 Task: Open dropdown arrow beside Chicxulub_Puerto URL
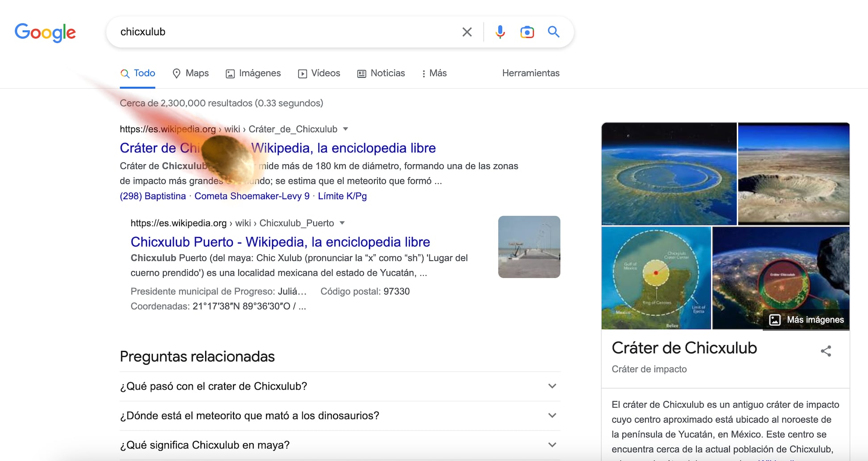click(342, 223)
